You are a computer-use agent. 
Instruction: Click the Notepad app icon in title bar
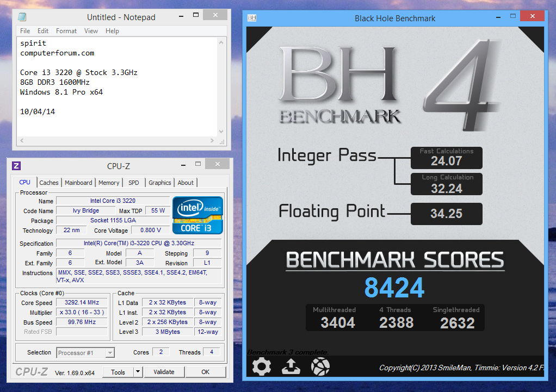coord(22,17)
